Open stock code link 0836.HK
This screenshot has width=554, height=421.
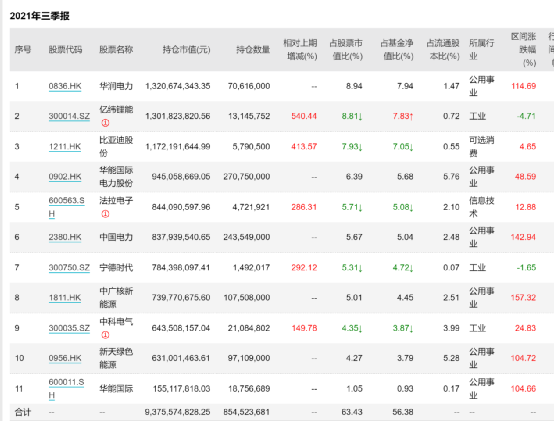pos(65,86)
